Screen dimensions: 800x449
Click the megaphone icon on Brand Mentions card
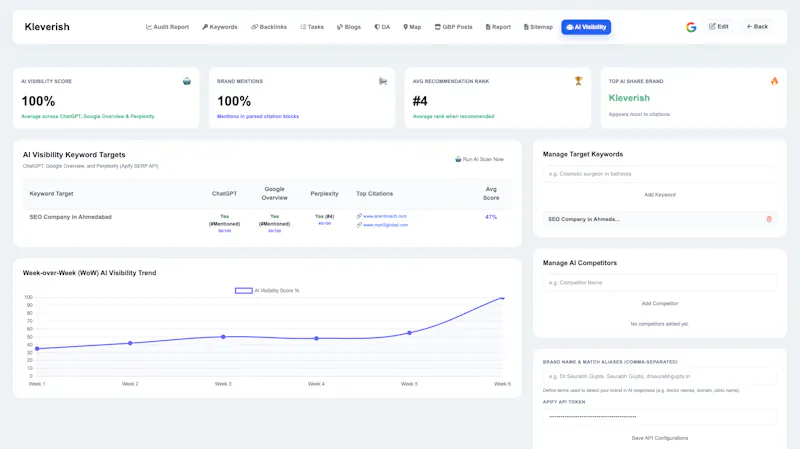383,81
